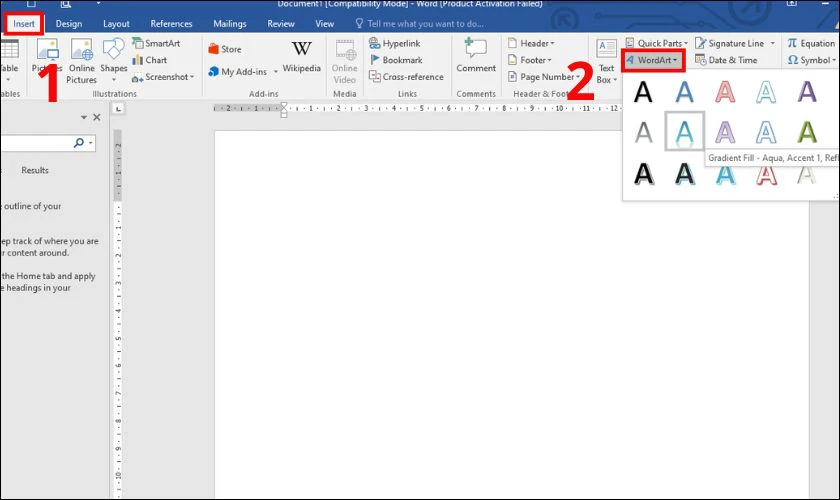Screen dimensions: 840x500
Task: Expand the Text Box dropdown arrow
Action: pyautogui.click(x=615, y=80)
